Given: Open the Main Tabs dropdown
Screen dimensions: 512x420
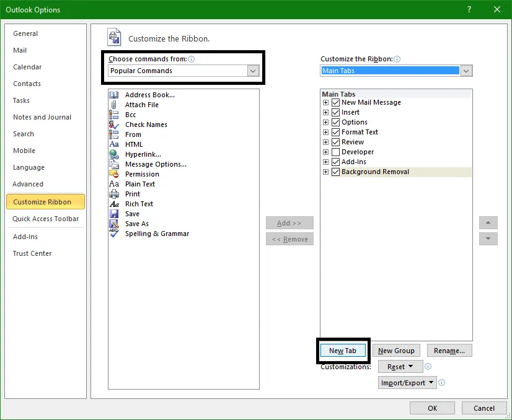Looking at the screenshot, I should pos(466,71).
